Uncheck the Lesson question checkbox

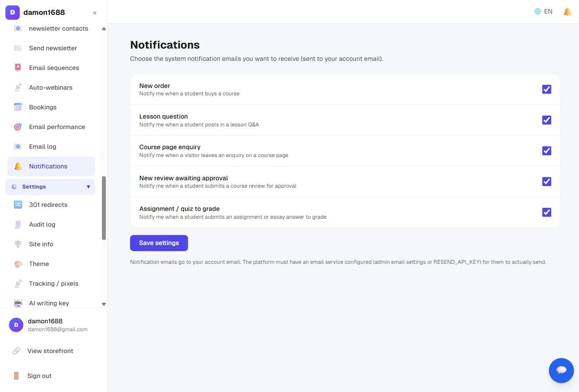547,120
